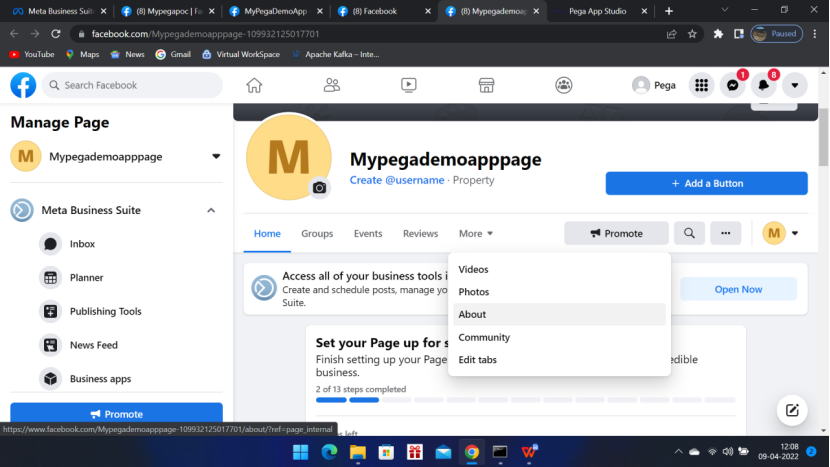Viewport: 830px width, 467px height.
Task: Open Business apps in the sidebar
Action: coord(100,379)
